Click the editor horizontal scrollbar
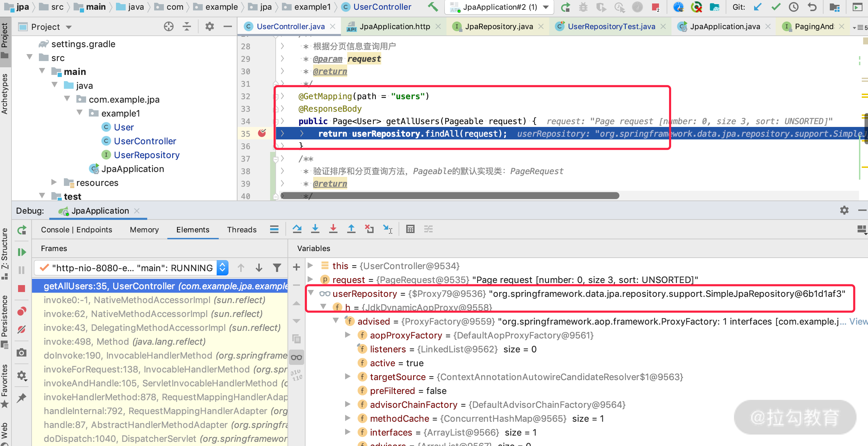 click(450, 196)
